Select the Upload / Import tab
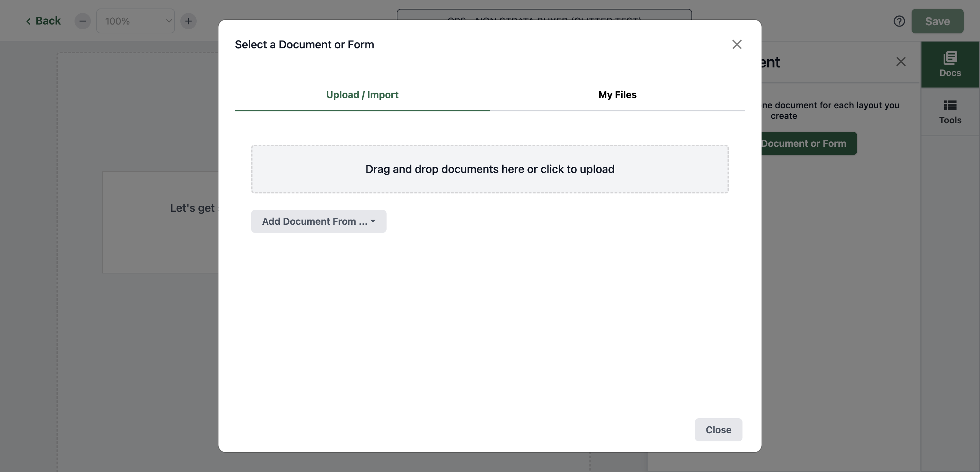The height and width of the screenshot is (472, 980). 362,95
